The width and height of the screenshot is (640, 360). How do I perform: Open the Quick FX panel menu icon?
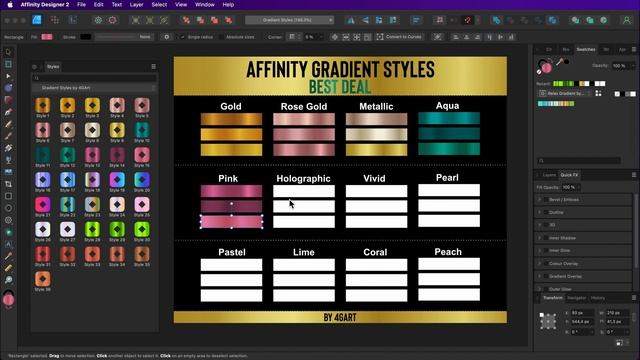tap(634, 175)
